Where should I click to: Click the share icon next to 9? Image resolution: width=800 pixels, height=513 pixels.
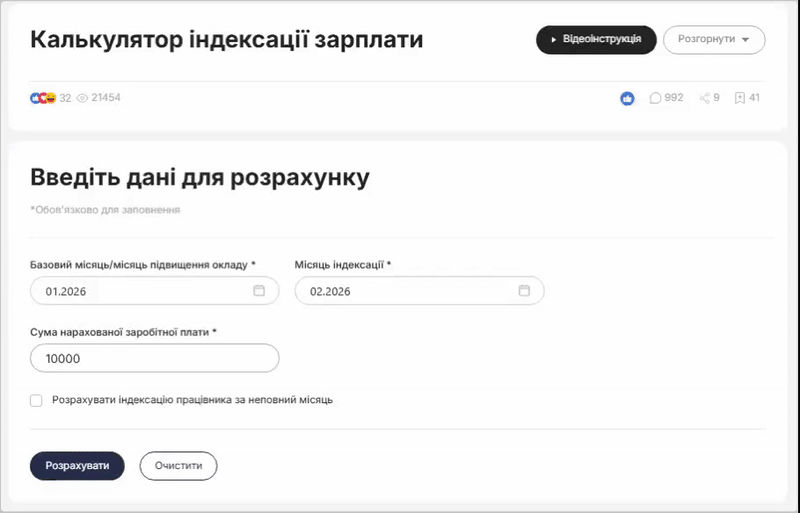[705, 98]
